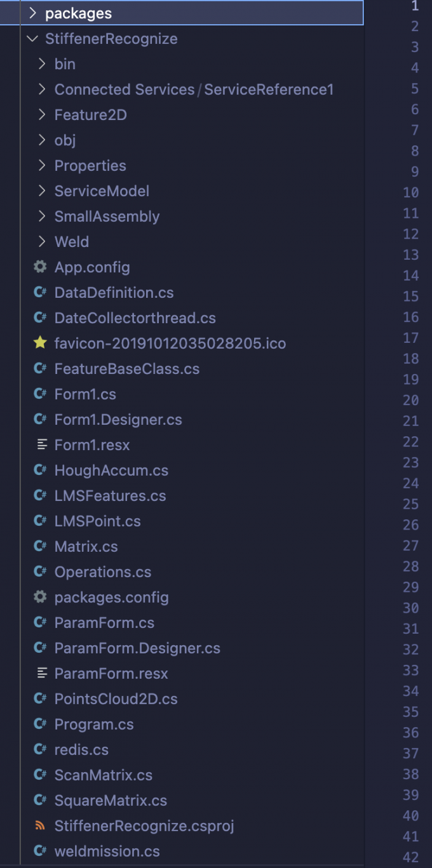Expand the Connected Services folder
This screenshot has height=868, width=432.
(x=42, y=90)
